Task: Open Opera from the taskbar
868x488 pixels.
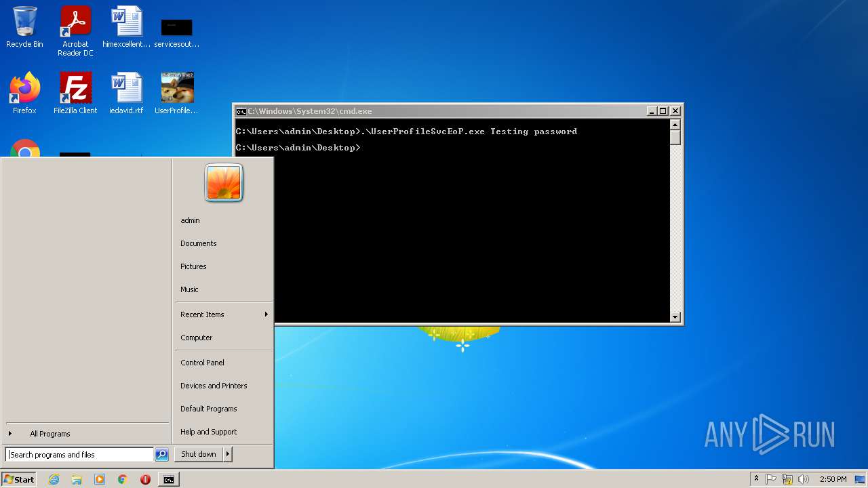Action: point(145,479)
